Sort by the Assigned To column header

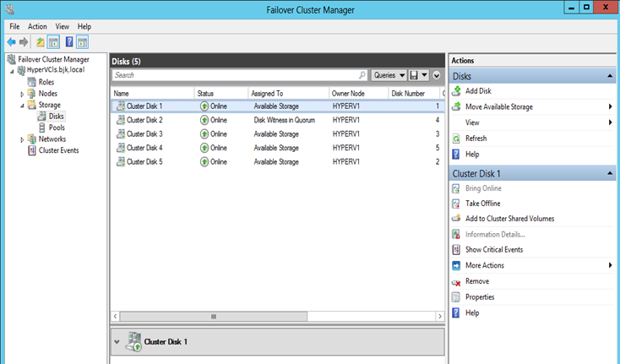pyautogui.click(x=288, y=94)
